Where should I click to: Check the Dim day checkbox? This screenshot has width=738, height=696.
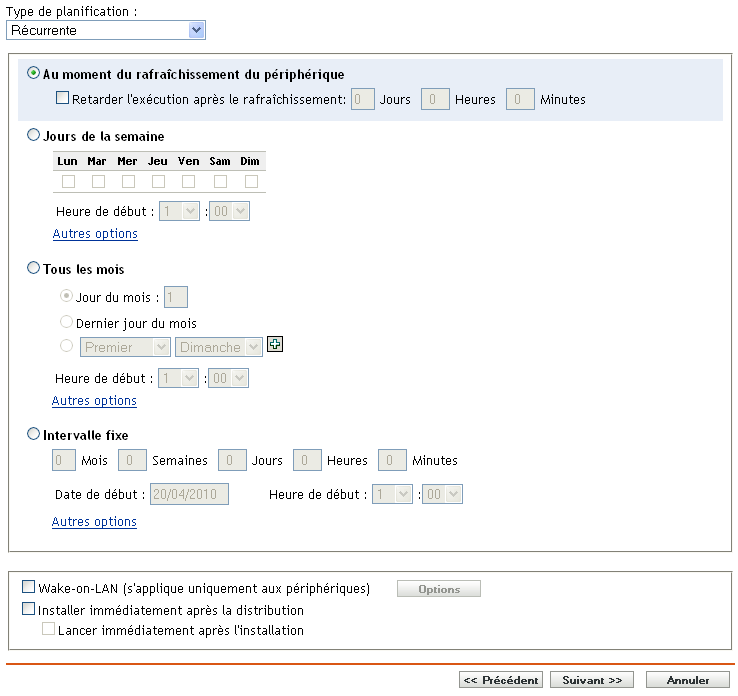coord(251,181)
